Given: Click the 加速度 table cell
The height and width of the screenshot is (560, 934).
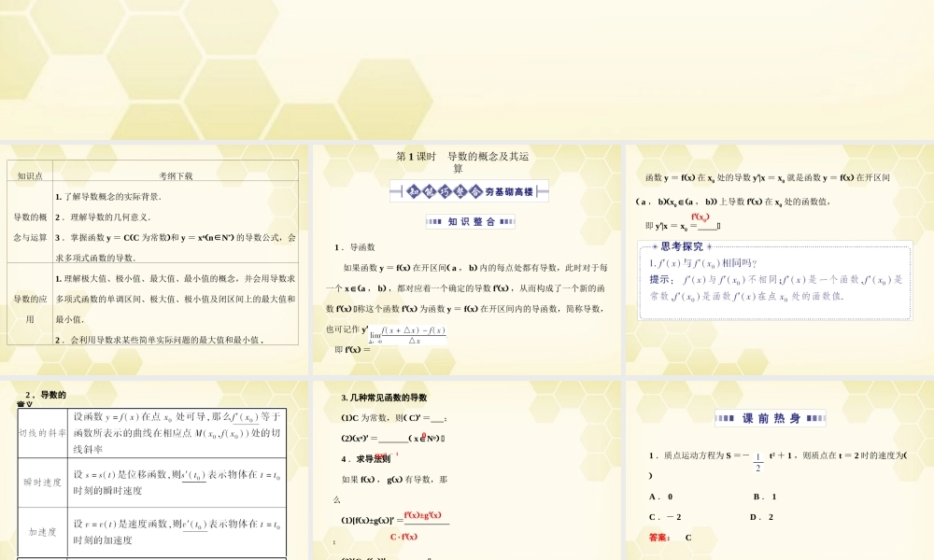Looking at the screenshot, I should (42, 531).
